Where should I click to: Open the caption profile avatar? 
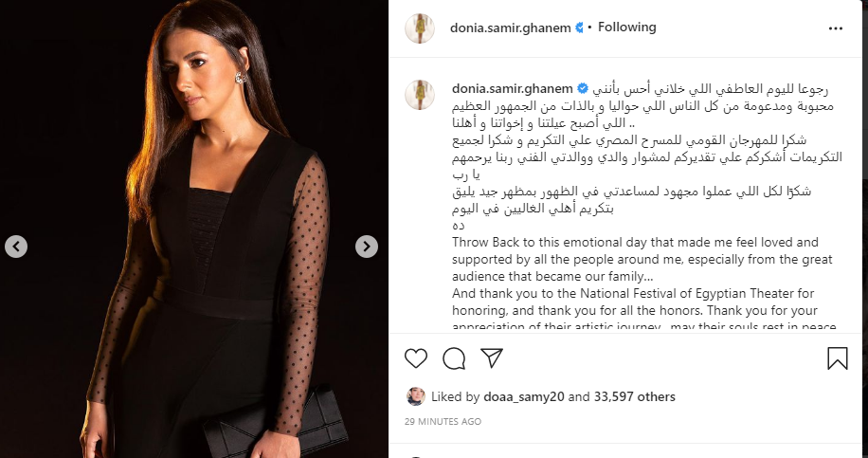[420, 95]
